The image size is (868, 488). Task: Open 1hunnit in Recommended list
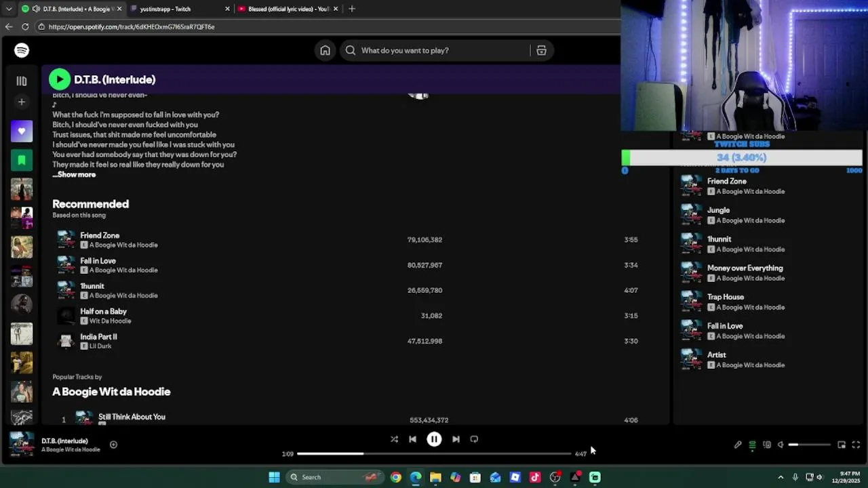point(92,286)
